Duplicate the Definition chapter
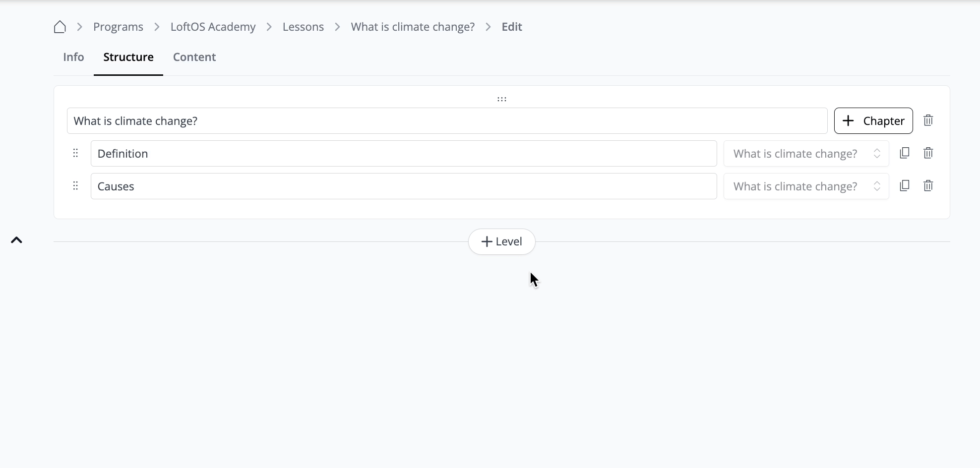This screenshot has width=980, height=468. (x=904, y=153)
